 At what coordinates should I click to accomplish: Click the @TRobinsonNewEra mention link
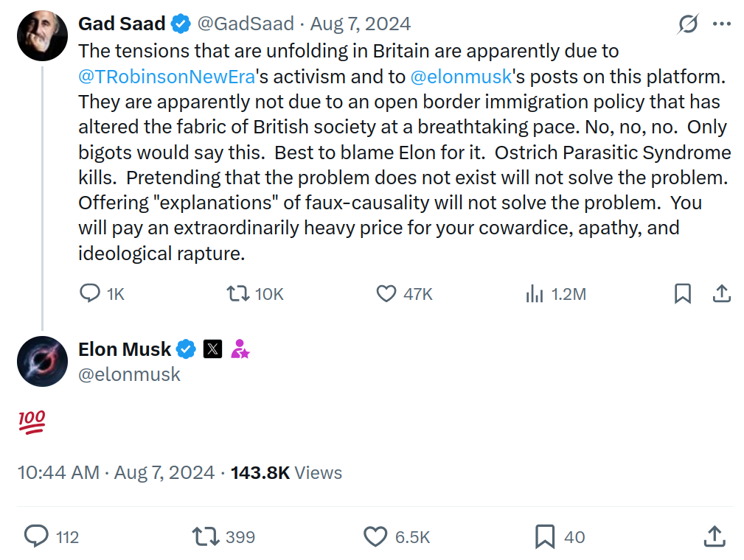[x=167, y=77]
